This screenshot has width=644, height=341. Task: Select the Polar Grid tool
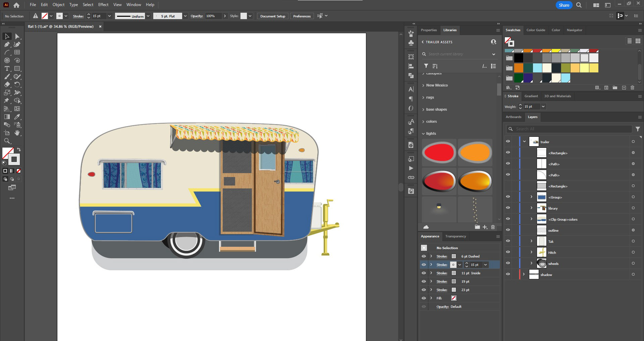[7, 60]
